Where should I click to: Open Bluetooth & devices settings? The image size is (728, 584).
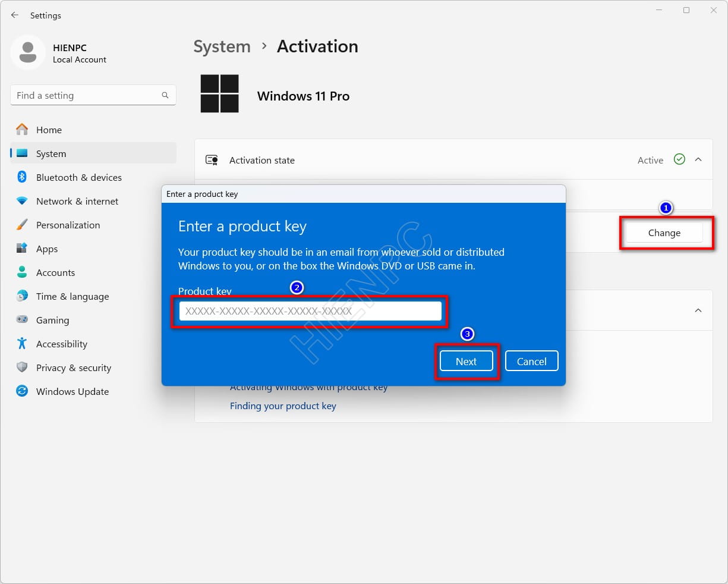coord(93,177)
